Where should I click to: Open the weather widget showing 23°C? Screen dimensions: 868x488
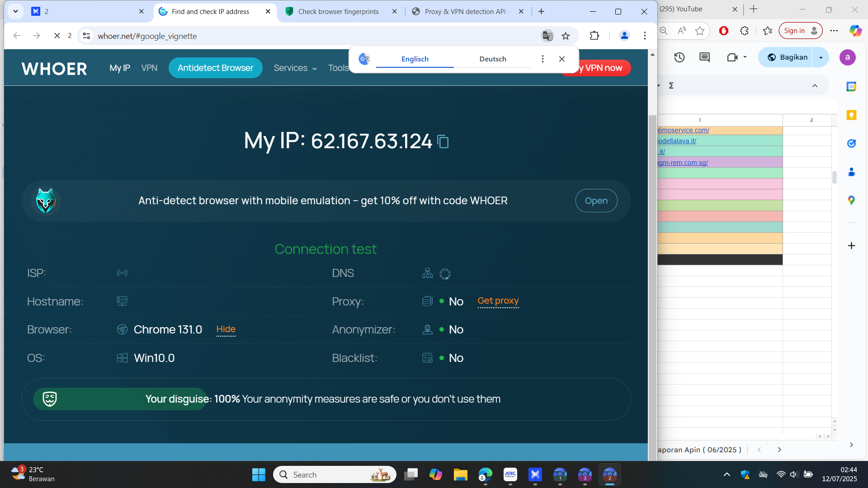pos(33,474)
